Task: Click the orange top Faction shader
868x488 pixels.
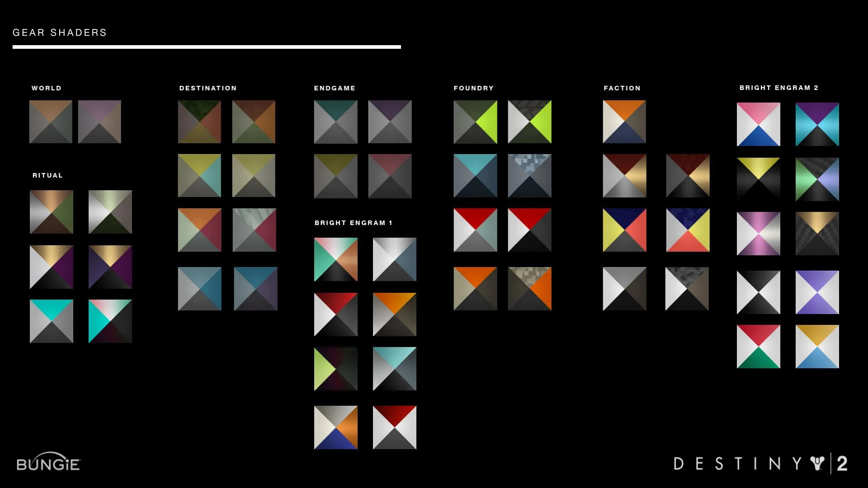Action: coord(624,122)
